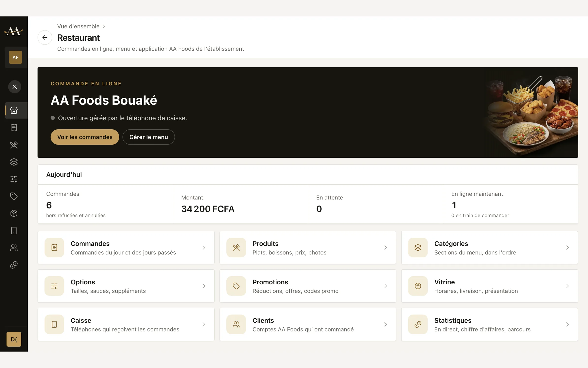Screen dimensions: 588x368
Task: Click the layers icon on Catégories card
Action: click(418, 248)
